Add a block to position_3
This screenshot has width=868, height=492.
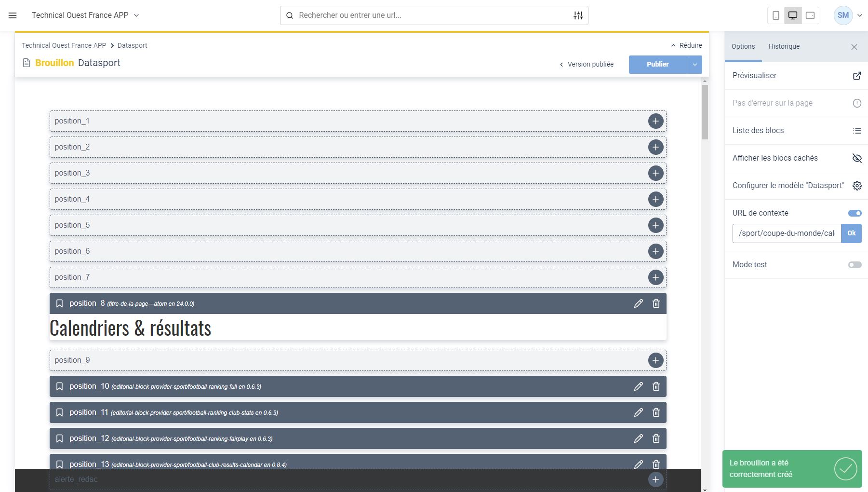point(655,173)
